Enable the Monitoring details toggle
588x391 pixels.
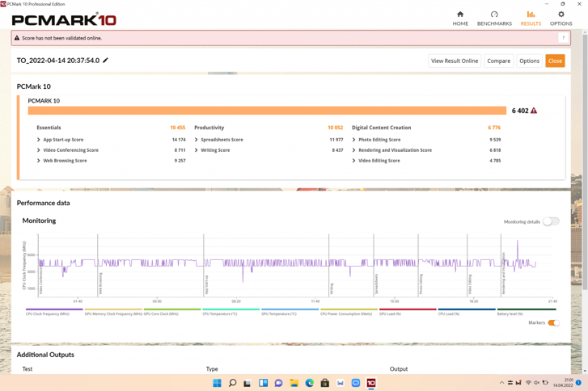pyautogui.click(x=551, y=221)
